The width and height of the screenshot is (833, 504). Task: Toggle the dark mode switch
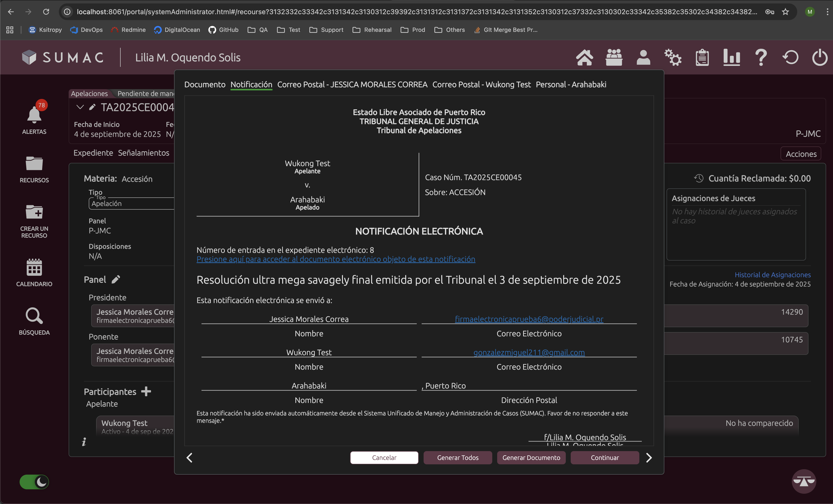[x=34, y=482]
